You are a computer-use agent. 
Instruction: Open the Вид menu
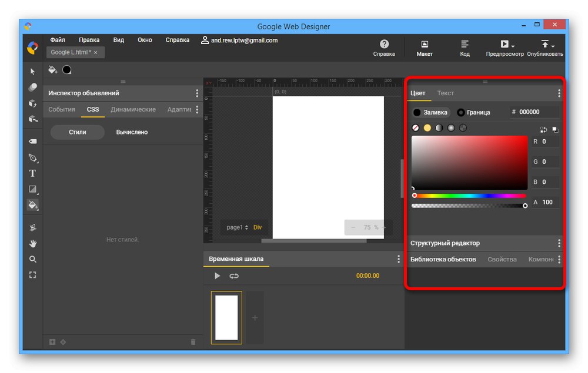(x=119, y=40)
